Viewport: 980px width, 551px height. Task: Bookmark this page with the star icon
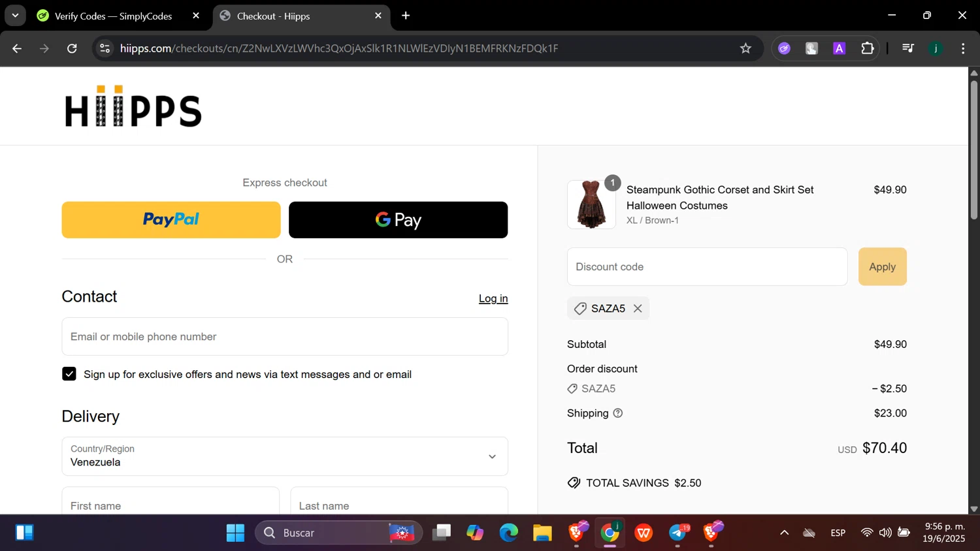click(x=745, y=48)
